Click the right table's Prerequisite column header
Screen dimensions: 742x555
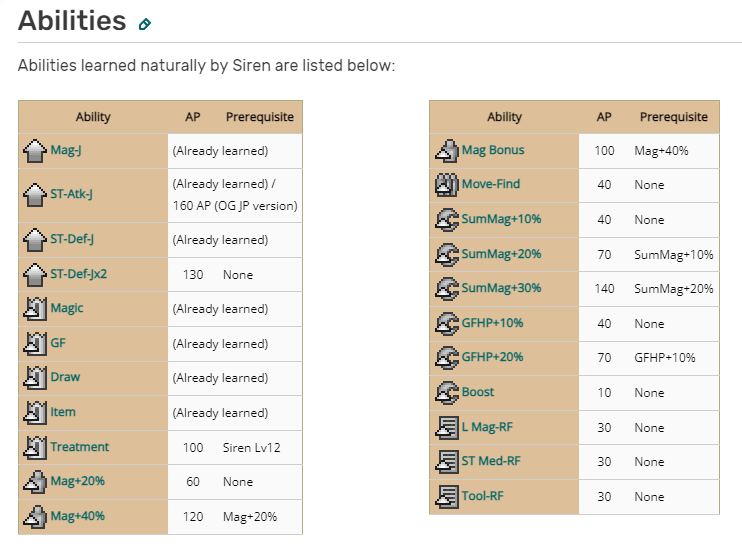click(x=674, y=117)
